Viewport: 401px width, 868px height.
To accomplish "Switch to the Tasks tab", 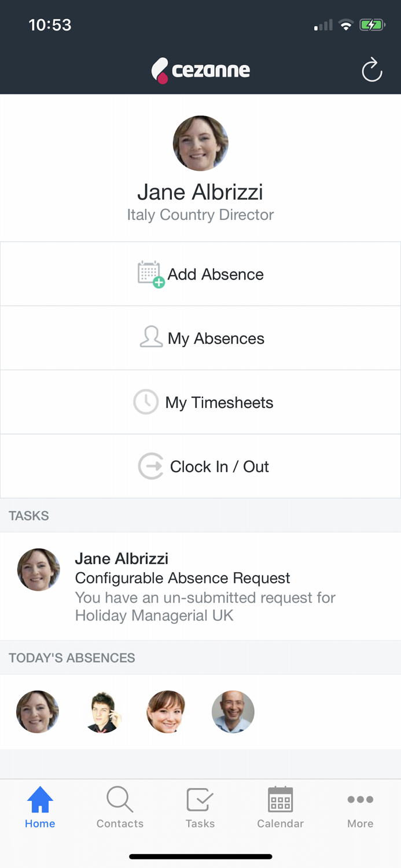I will click(x=200, y=807).
